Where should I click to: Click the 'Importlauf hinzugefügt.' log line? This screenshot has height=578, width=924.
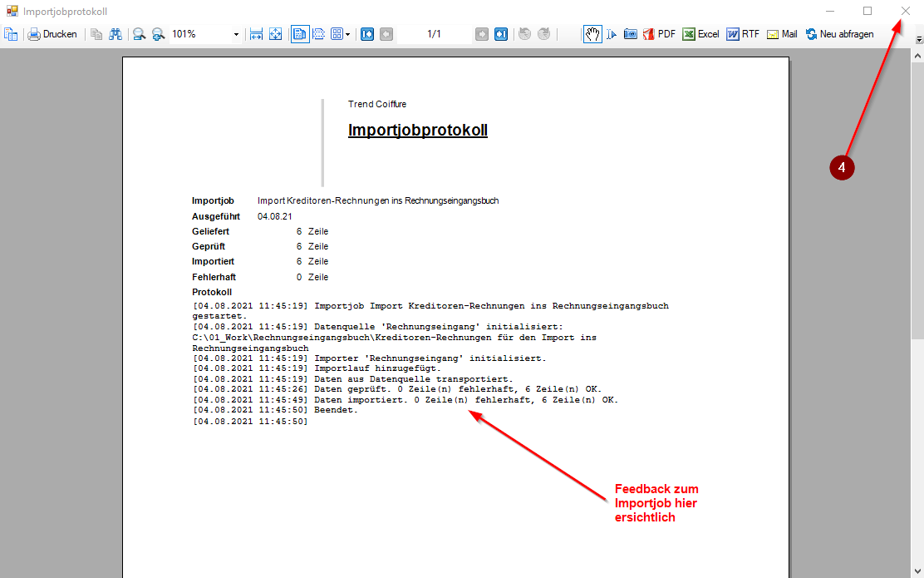(378, 368)
